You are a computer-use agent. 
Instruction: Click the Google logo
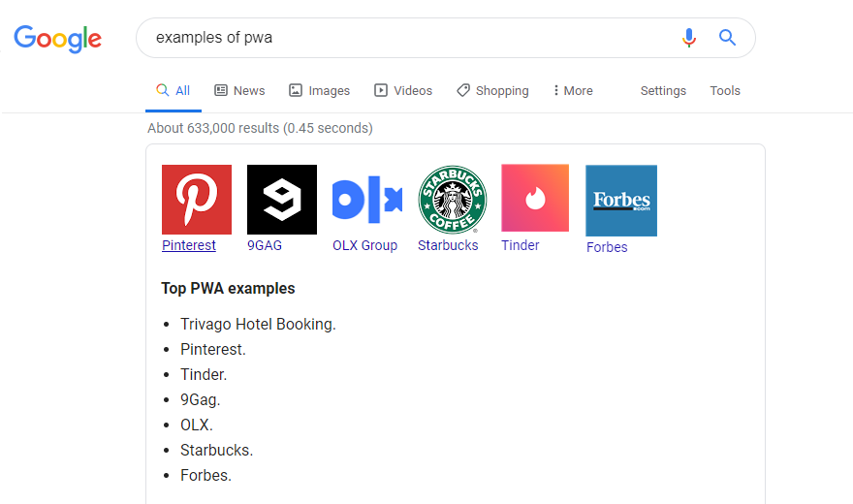(x=57, y=39)
